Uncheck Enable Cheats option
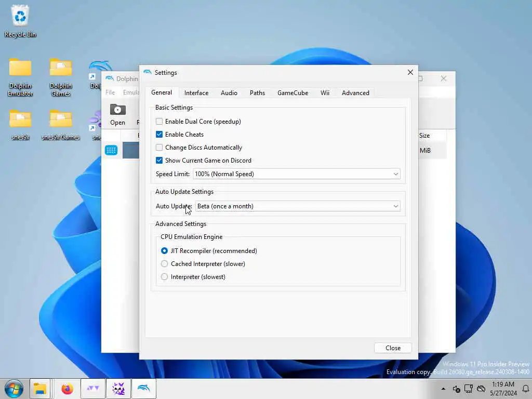This screenshot has width=532, height=399. pyautogui.click(x=159, y=134)
